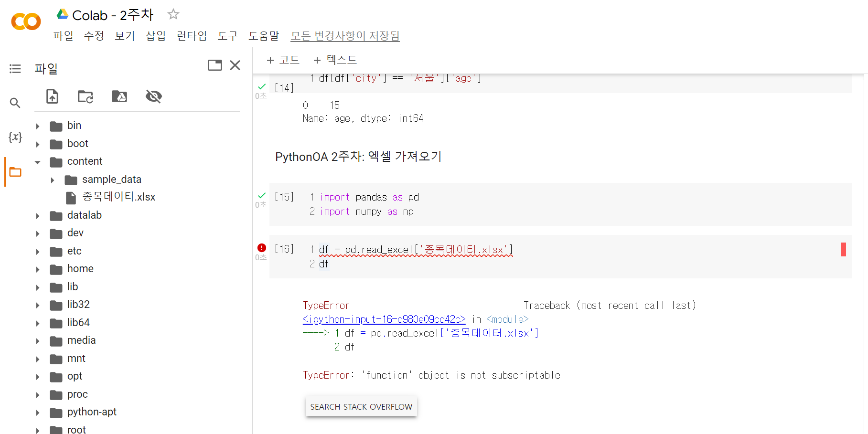The height and width of the screenshot is (434, 868).
Task: Click the TypeError not subscriptable message
Action: coord(431,375)
